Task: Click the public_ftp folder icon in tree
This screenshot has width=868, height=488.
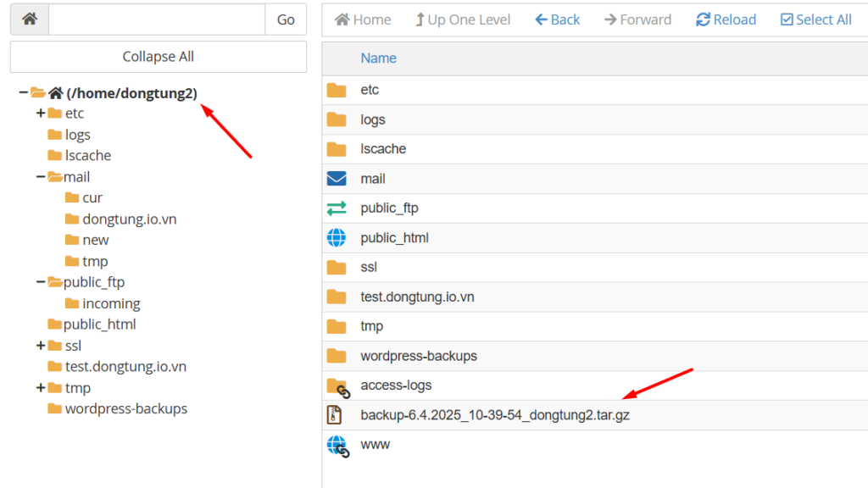Action: (x=55, y=282)
